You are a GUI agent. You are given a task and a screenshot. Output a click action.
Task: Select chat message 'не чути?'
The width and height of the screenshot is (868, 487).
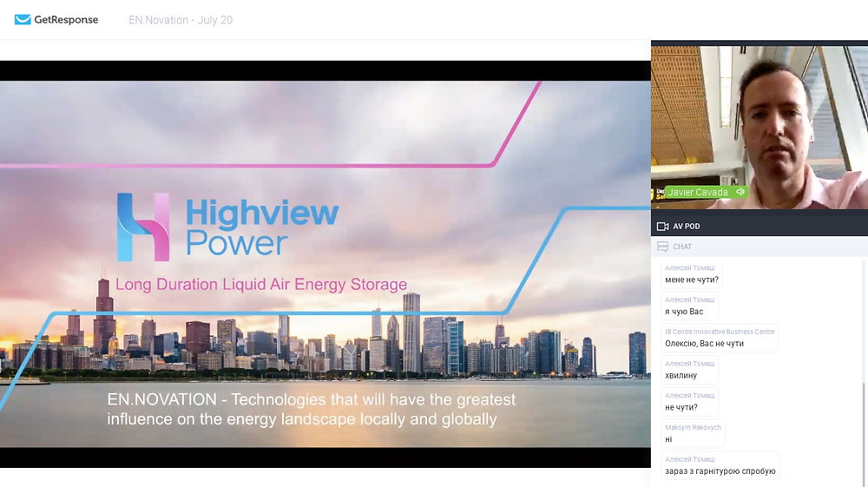681,407
